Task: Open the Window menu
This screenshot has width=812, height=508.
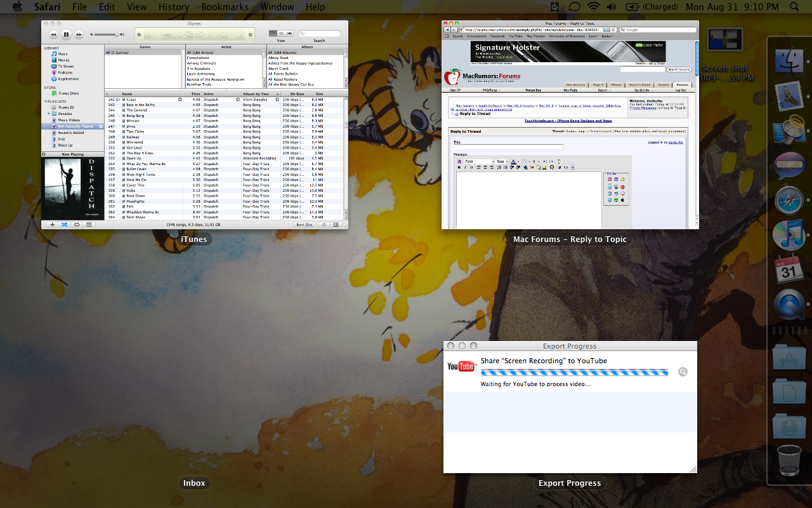Action: [277, 7]
